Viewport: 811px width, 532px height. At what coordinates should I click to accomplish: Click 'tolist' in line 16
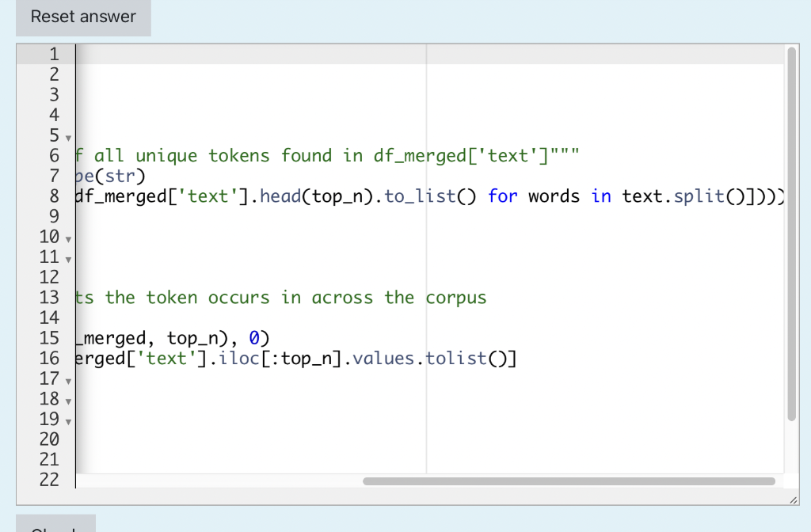tap(456, 359)
